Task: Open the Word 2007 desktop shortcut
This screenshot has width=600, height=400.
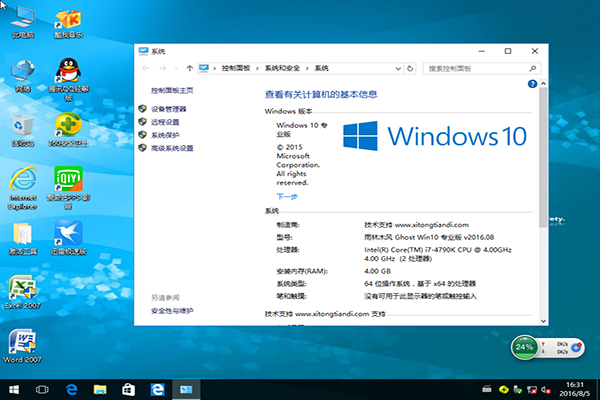Action: 23,346
